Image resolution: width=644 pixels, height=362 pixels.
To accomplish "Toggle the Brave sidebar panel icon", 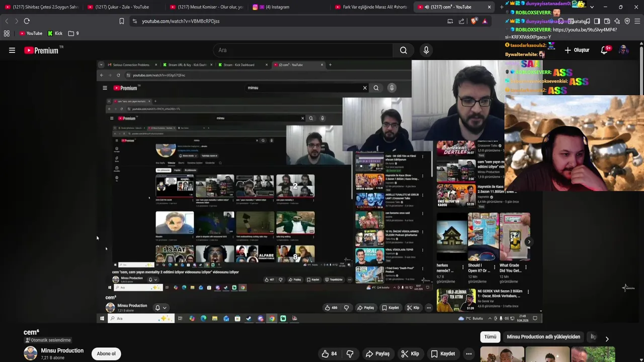I will (x=597, y=21).
